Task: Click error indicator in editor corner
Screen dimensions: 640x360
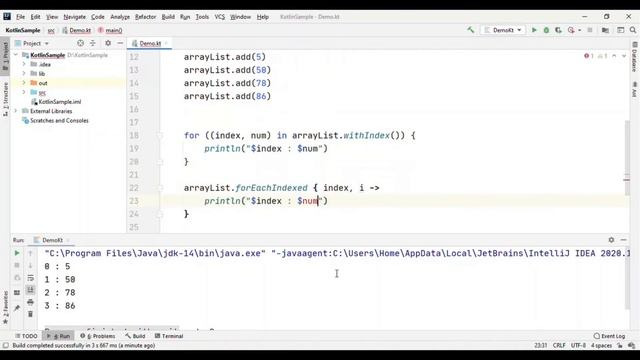Action: click(x=589, y=56)
